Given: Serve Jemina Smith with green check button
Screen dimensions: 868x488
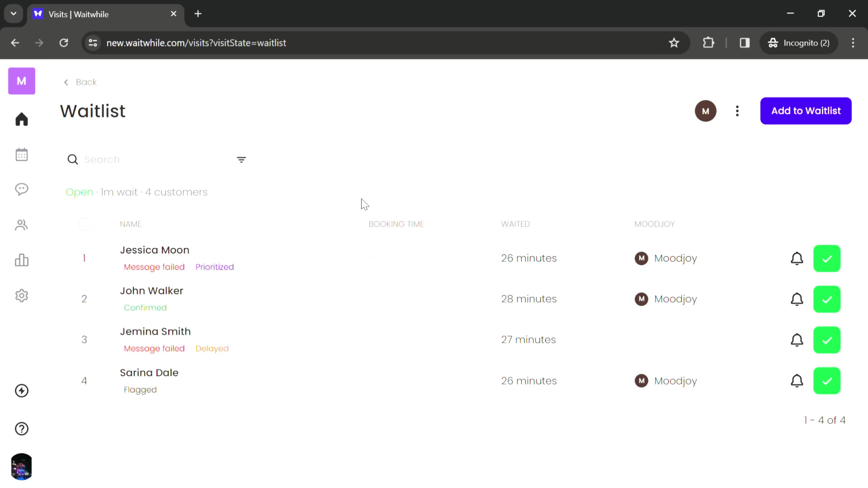Looking at the screenshot, I should (x=827, y=340).
